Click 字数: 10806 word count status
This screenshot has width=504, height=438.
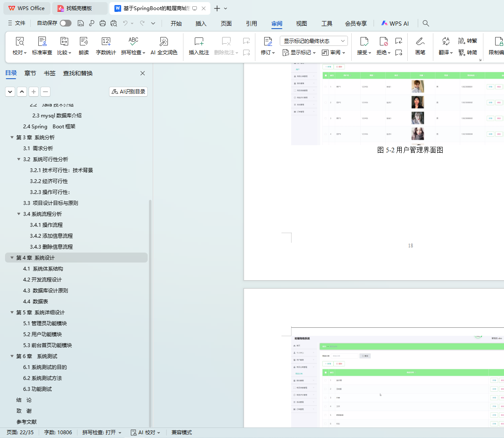(x=58, y=433)
